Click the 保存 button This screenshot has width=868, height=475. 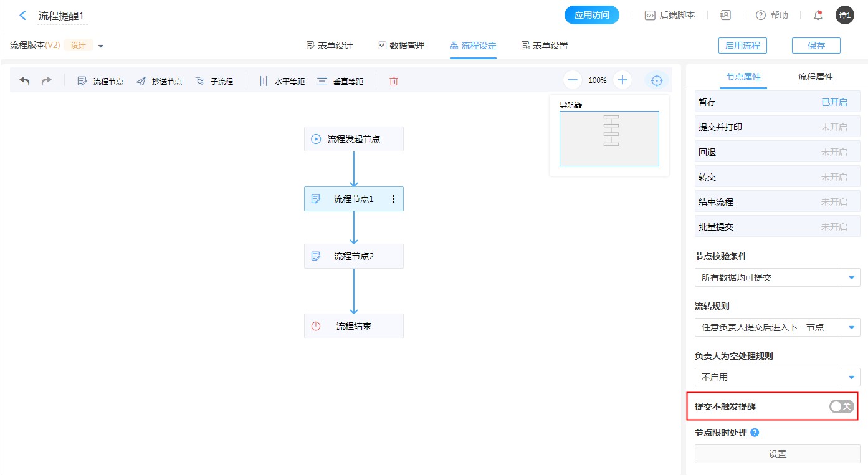tap(816, 46)
